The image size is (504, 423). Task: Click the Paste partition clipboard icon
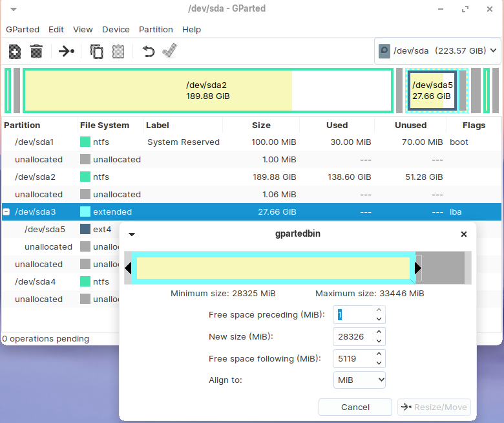pyautogui.click(x=118, y=52)
